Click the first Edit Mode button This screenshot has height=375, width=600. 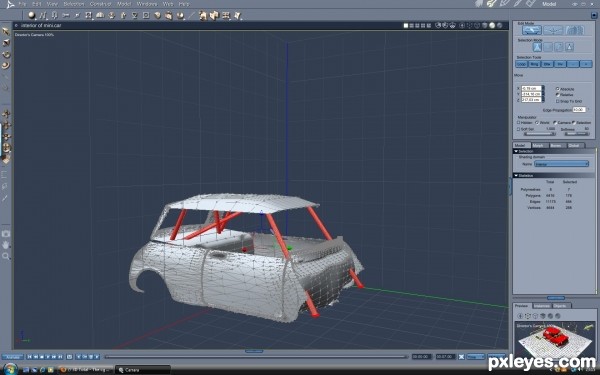coord(532,30)
